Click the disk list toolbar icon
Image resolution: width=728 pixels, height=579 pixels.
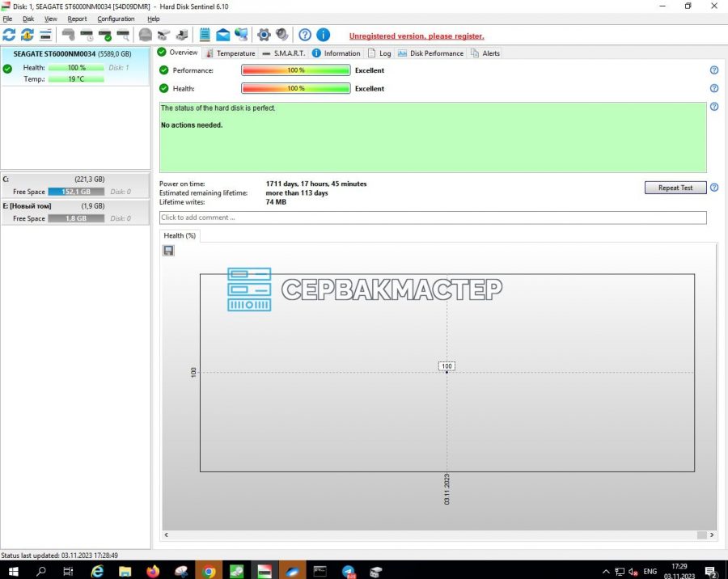(x=45, y=35)
